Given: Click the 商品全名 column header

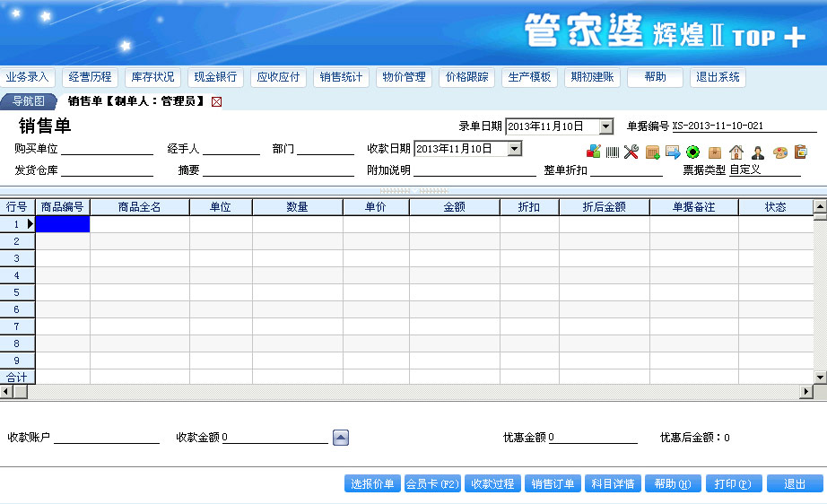Looking at the screenshot, I should coord(140,207).
